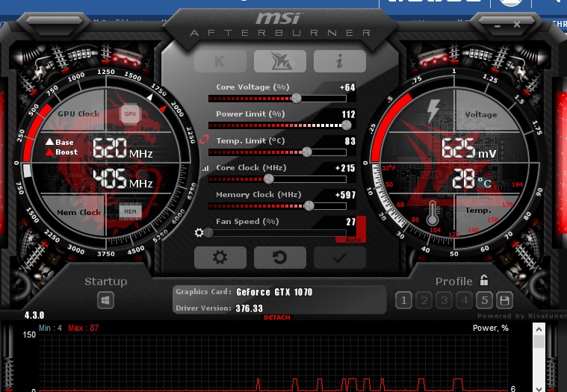This screenshot has height=392, width=567.
Task: Click the fan speed gear icon
Action: (199, 232)
